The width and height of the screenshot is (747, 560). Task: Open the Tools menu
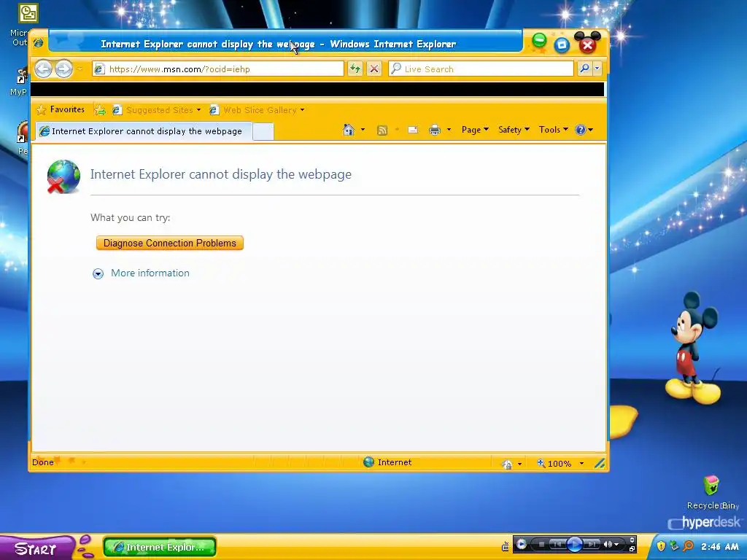[553, 130]
